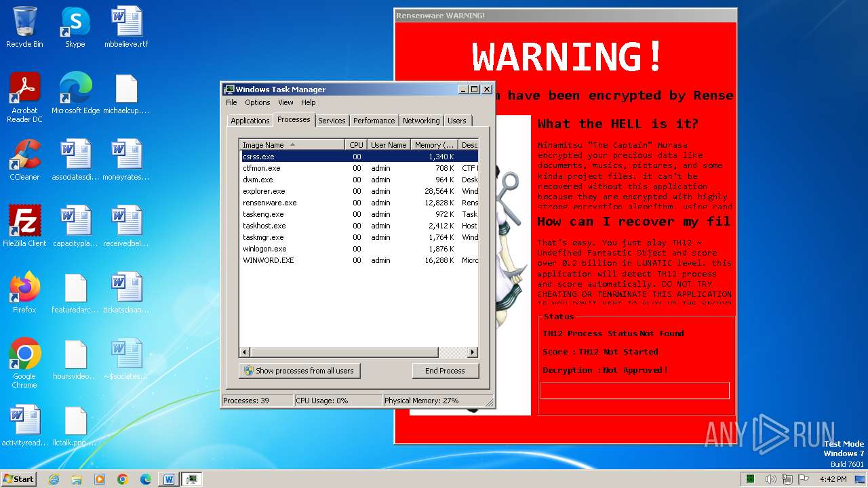868x488 pixels.
Task: Select taskmgr.exe process row
Action: click(358, 237)
